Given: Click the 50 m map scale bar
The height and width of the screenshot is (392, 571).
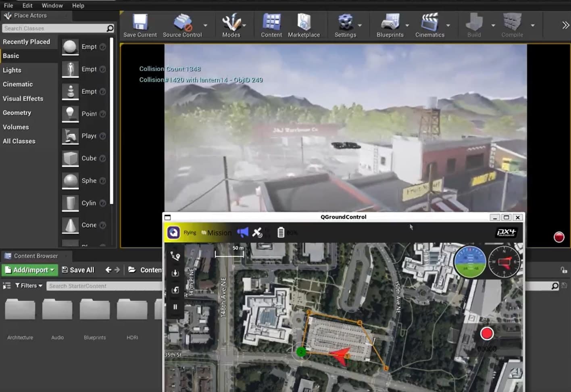Looking at the screenshot, I should click(229, 250).
